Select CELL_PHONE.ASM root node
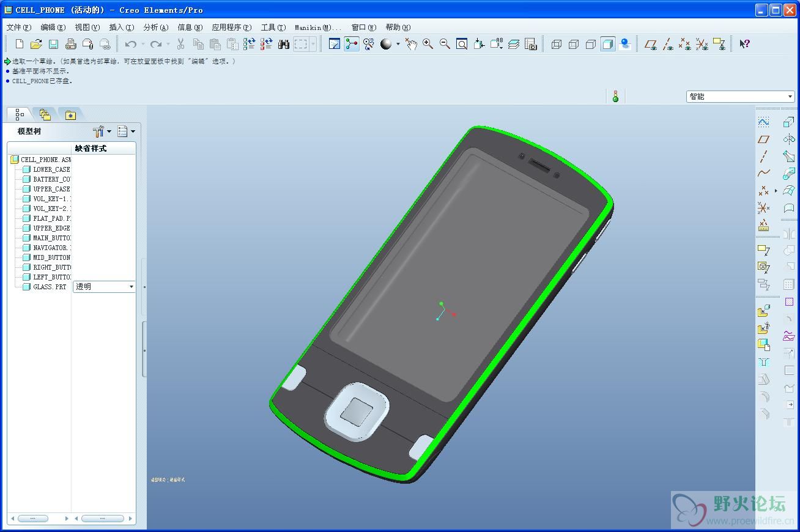Screen dimensions: 800x532 pyautogui.click(x=46, y=160)
